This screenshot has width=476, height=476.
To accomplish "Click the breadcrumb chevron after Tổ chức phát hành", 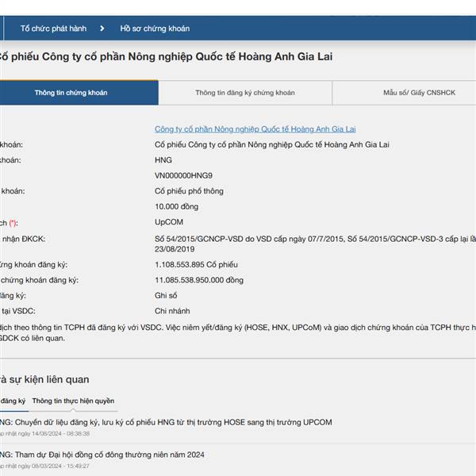I will point(102,29).
